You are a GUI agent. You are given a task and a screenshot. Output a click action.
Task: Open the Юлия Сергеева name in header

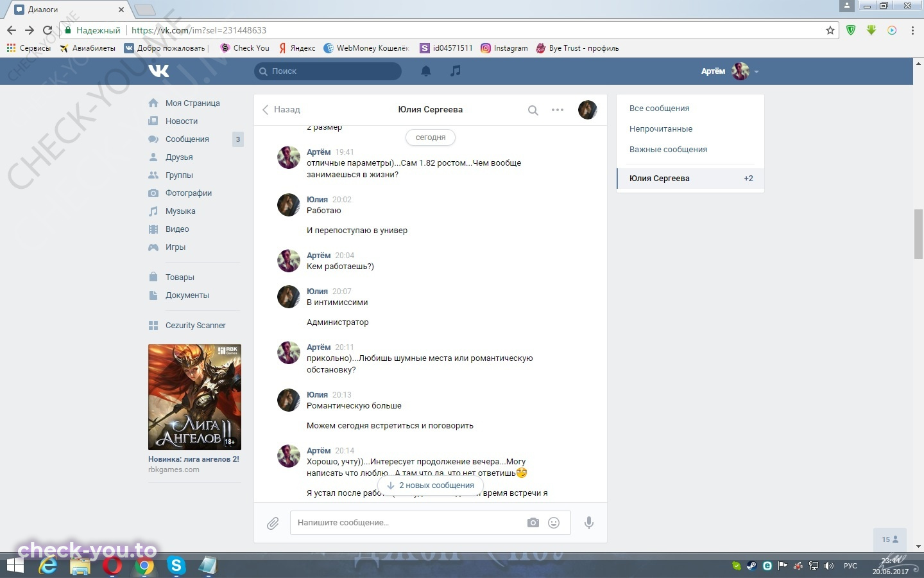[x=430, y=110]
